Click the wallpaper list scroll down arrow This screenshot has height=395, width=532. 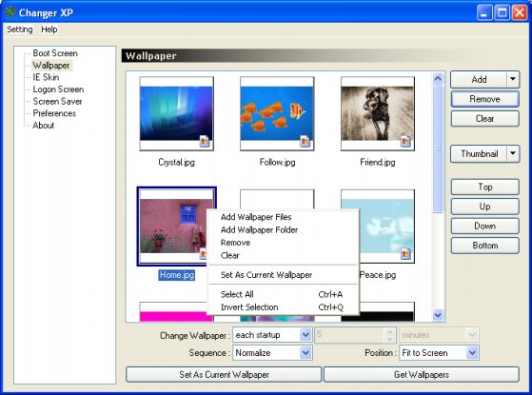pos(438,315)
